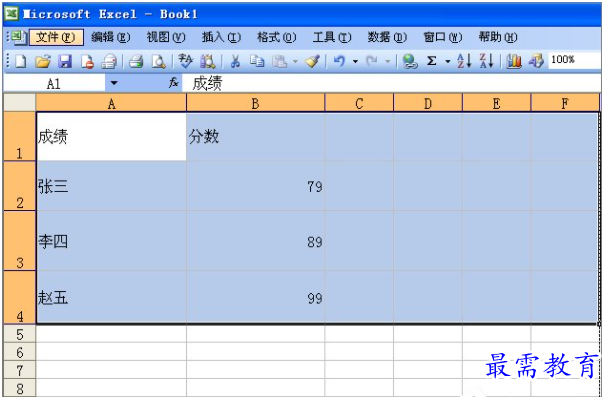Select column D header
Image resolution: width=607 pixels, height=397 pixels.
[x=428, y=103]
